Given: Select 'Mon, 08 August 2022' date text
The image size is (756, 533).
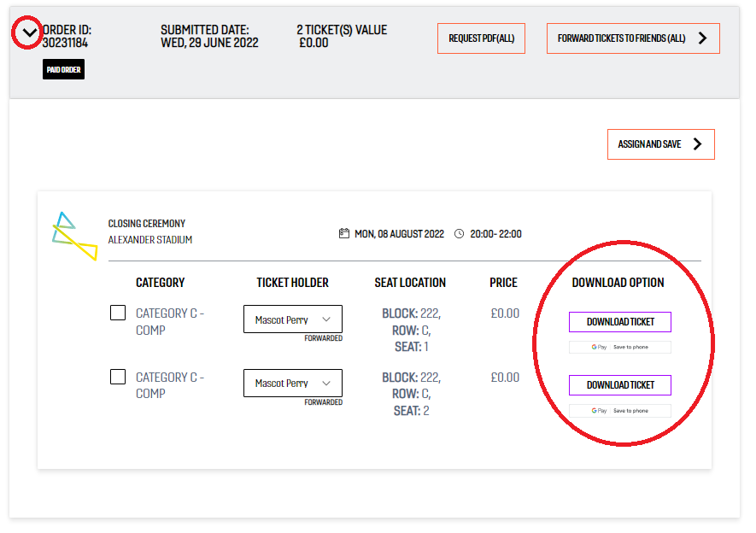Looking at the screenshot, I should (399, 234).
